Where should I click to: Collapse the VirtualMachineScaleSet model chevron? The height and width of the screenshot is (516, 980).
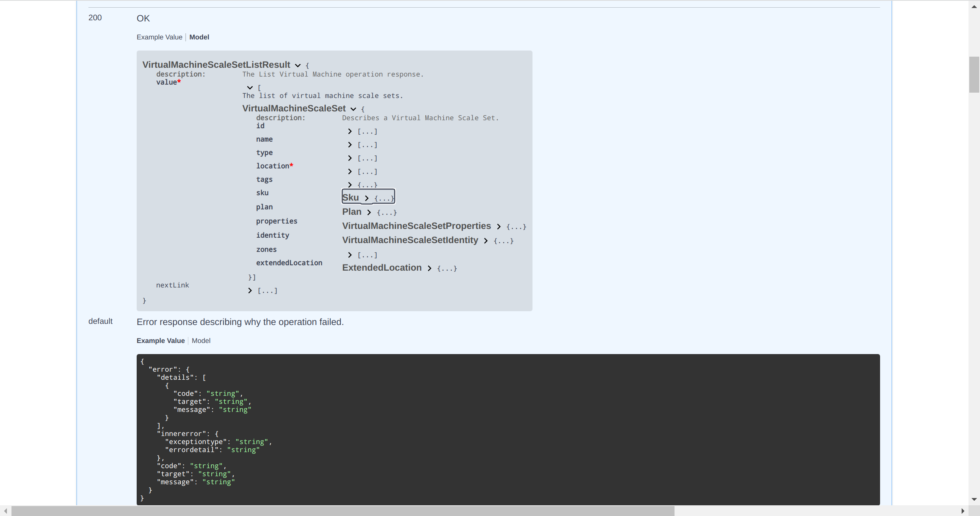coord(353,109)
